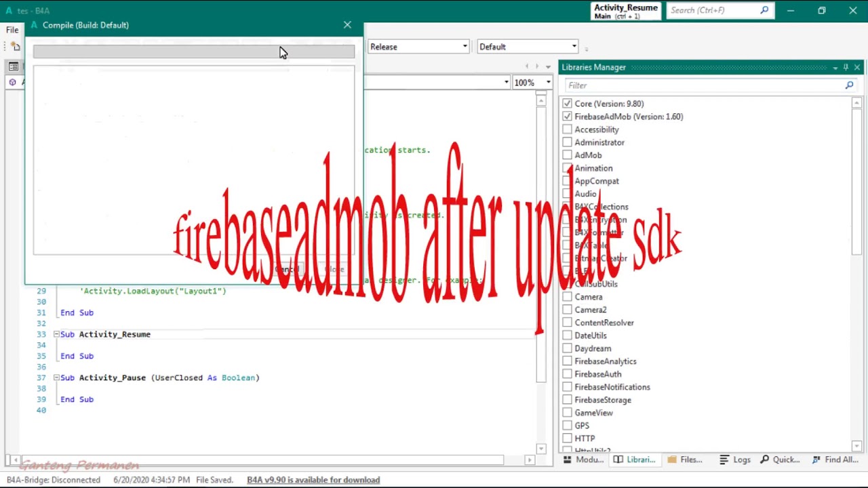This screenshot has width=868, height=488.
Task: Enable the Accessibility library checkbox
Action: 567,129
